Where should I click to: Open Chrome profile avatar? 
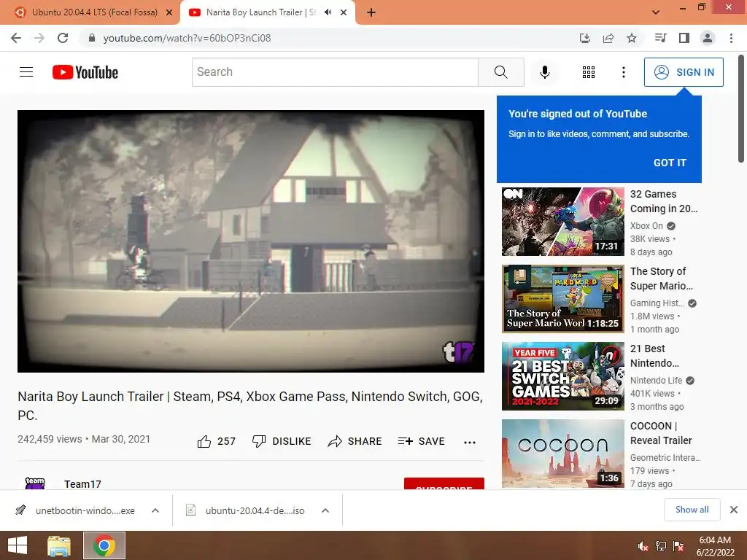tap(708, 38)
